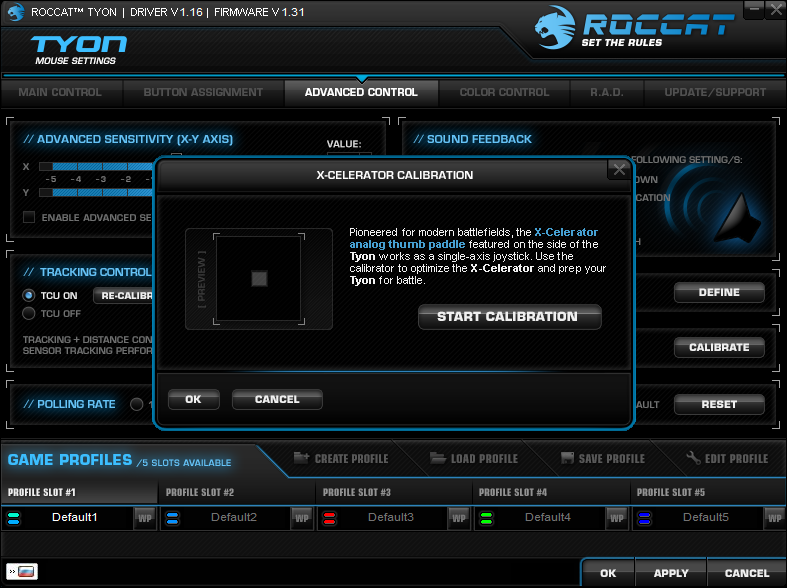Click the Reset button
Screen dimensions: 787x588
click(719, 404)
